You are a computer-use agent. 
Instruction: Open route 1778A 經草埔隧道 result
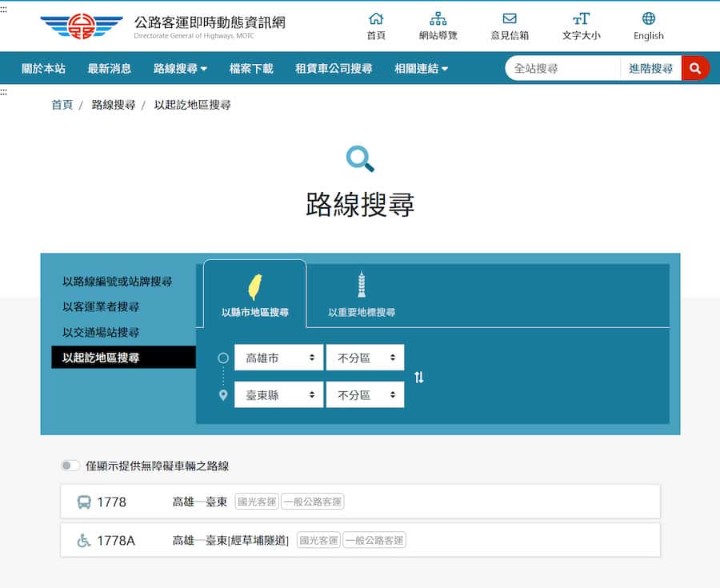[x=360, y=540]
